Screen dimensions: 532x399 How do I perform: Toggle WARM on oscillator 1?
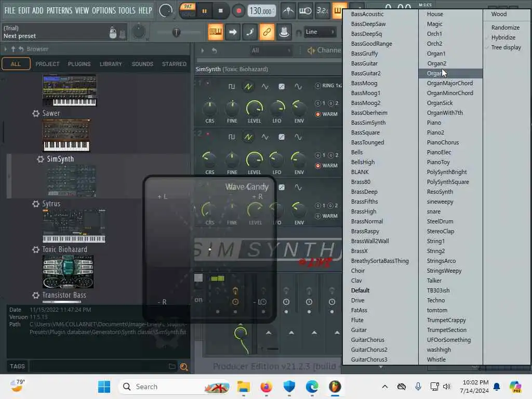[x=318, y=114]
